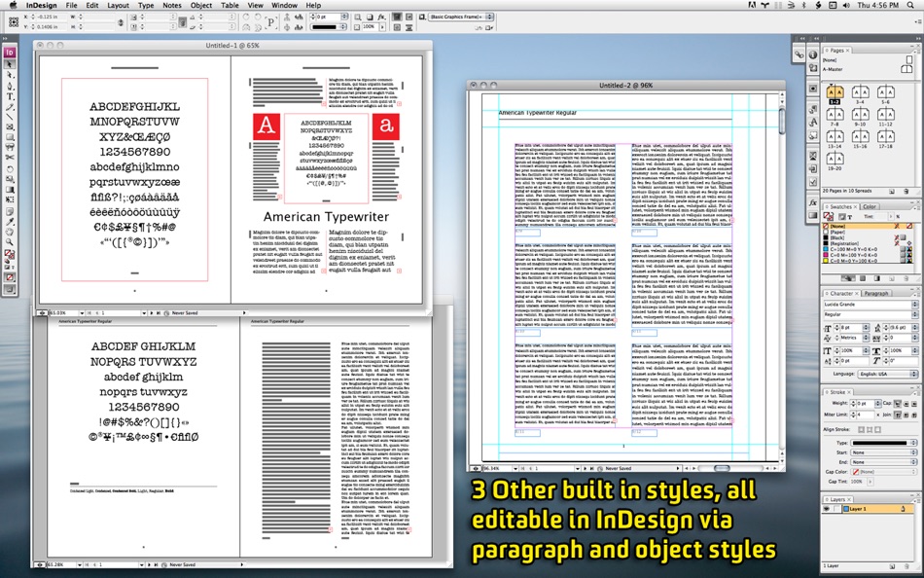The width and height of the screenshot is (924, 578).
Task: Select [None] master in Pages panel
Action: click(x=830, y=59)
